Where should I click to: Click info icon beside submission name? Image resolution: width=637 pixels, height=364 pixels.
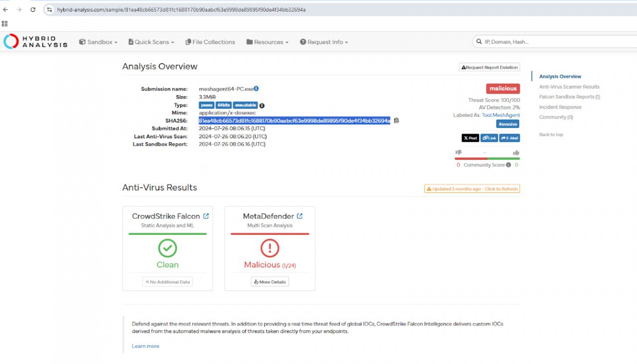tap(256, 89)
